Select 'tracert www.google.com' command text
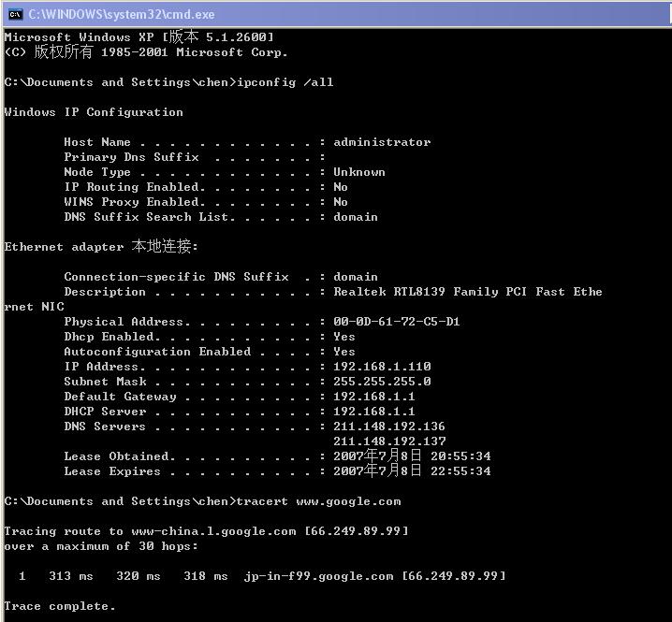This screenshot has height=622, width=672. (318, 501)
